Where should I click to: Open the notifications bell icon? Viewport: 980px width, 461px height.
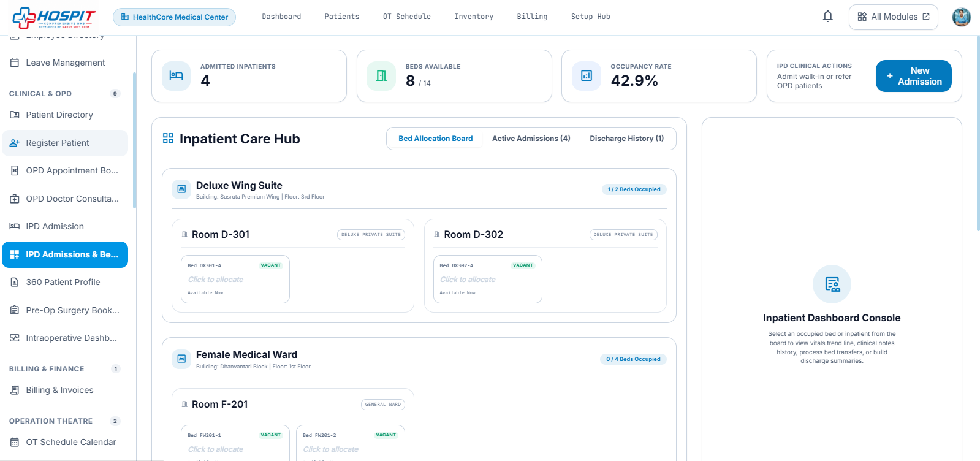click(827, 17)
